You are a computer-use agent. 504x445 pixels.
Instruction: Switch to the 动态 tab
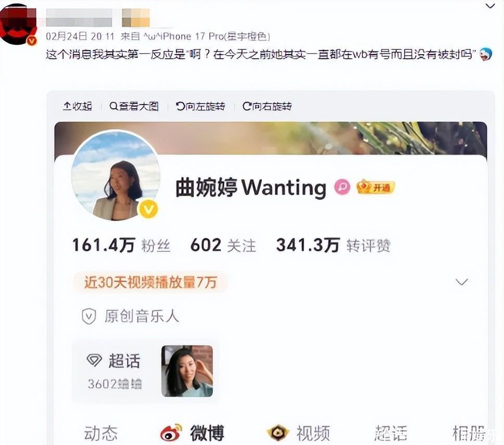100,433
